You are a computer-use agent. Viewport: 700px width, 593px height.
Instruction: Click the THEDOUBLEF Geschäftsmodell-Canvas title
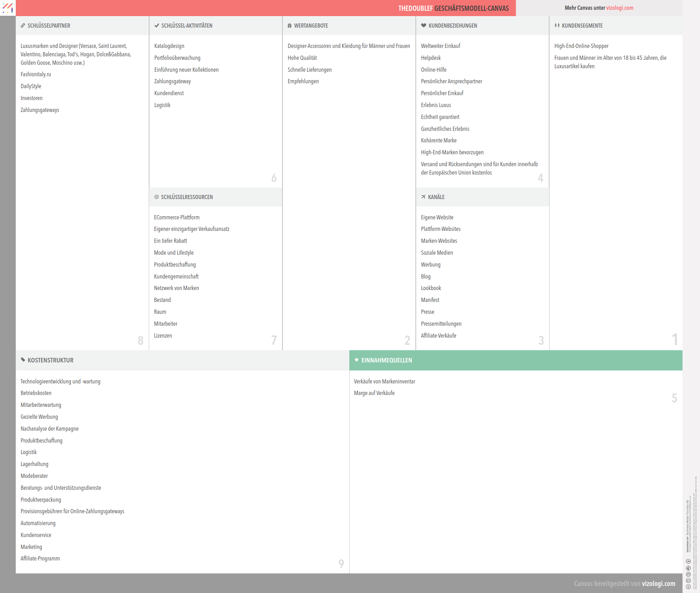point(453,8)
